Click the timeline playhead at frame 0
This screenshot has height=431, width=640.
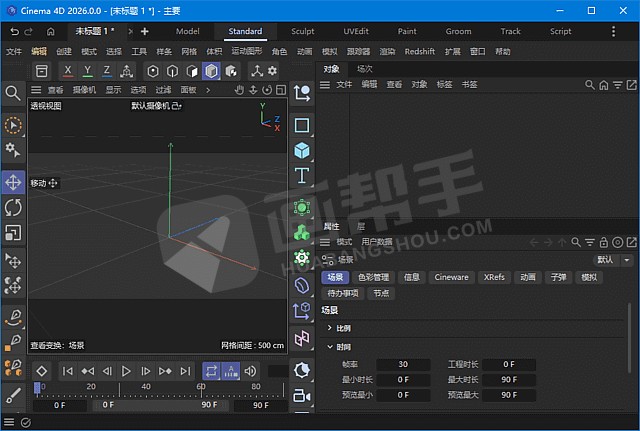point(37,388)
